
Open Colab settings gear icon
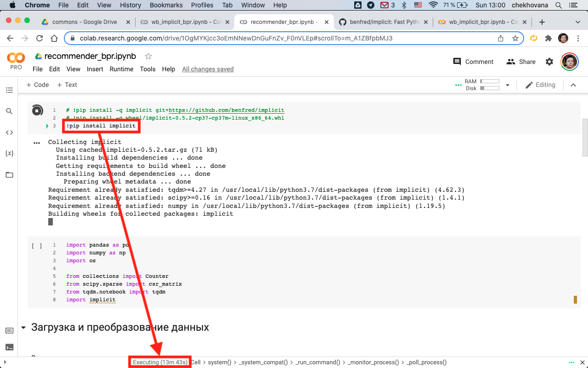click(x=549, y=62)
